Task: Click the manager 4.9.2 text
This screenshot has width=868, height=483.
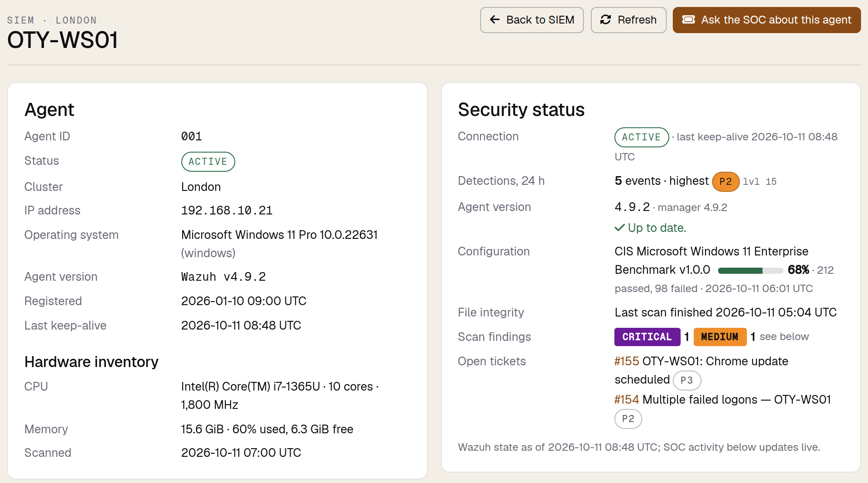Action: pyautogui.click(x=692, y=207)
